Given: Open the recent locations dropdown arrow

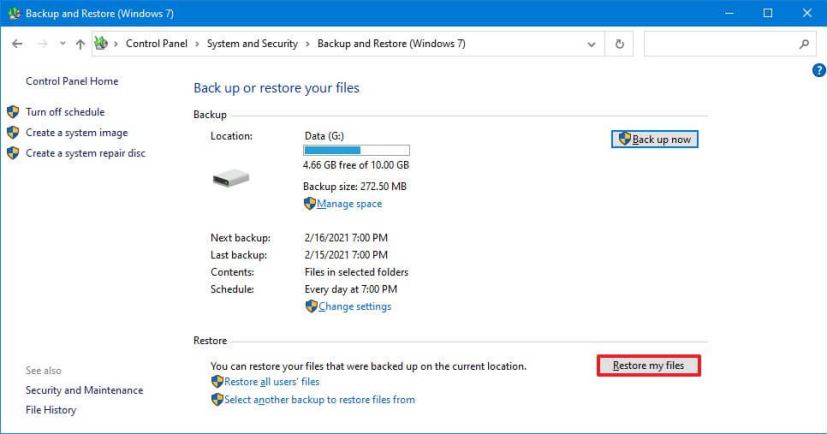Looking at the screenshot, I should point(63,44).
